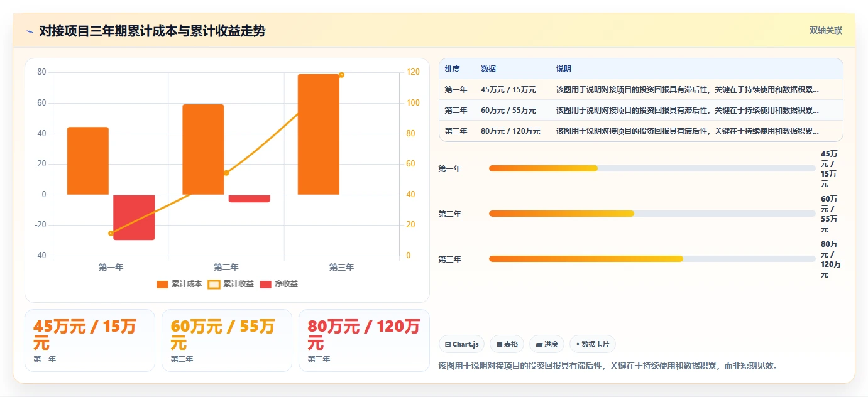Click the second-year point on the yellow line
Viewport: 868px width, 397px height.
(226, 173)
